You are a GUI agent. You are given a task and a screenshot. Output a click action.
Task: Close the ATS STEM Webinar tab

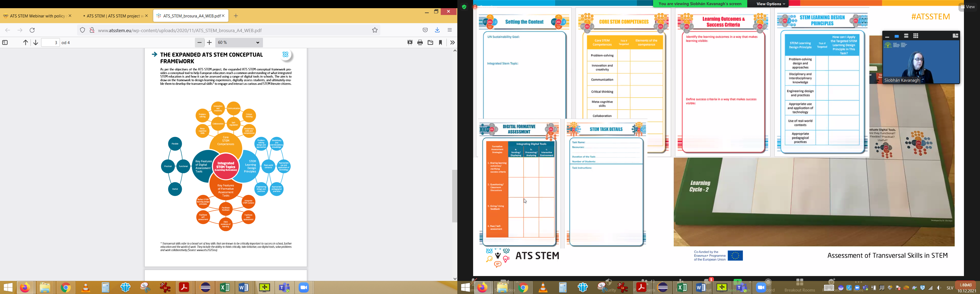(70, 16)
